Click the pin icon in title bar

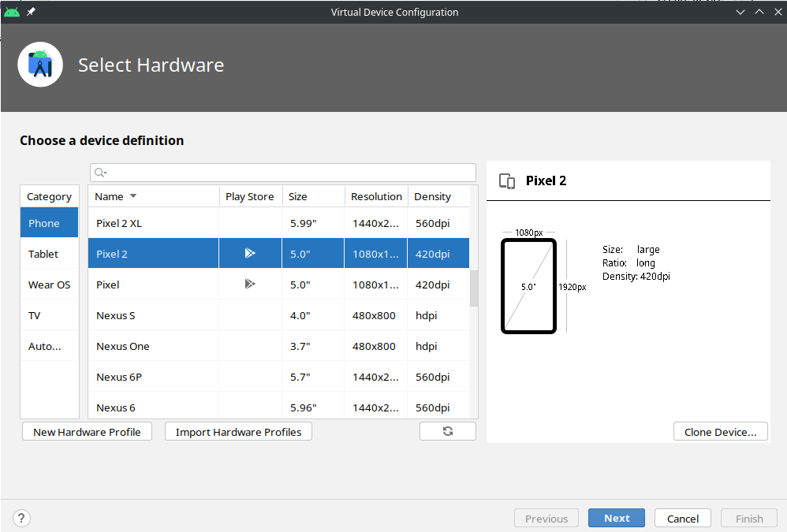[x=31, y=12]
